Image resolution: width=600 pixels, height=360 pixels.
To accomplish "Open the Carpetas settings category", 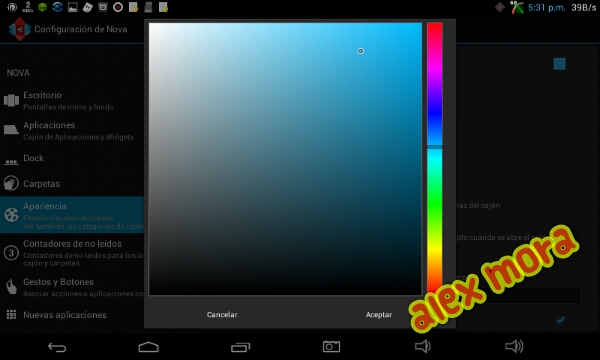I will click(72, 184).
